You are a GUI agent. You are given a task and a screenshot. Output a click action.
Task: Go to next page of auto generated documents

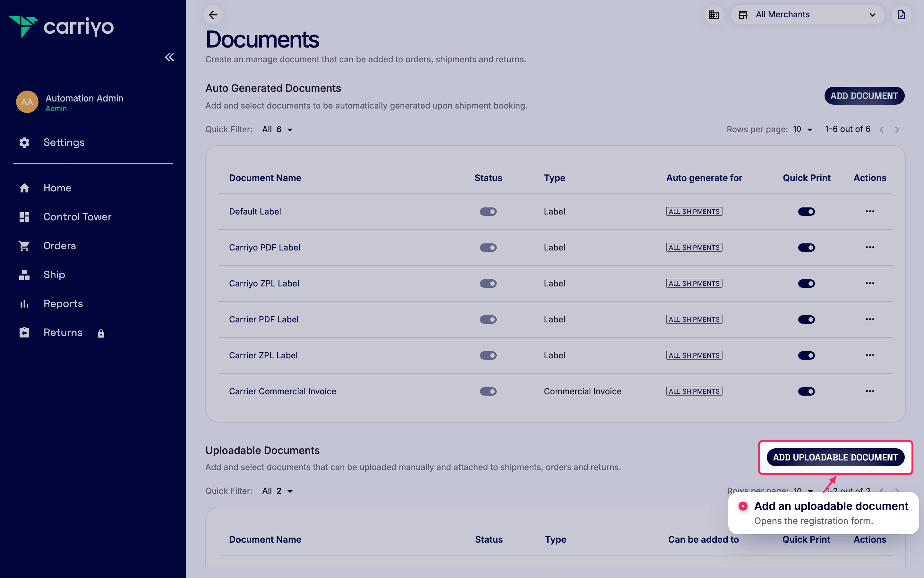897,130
